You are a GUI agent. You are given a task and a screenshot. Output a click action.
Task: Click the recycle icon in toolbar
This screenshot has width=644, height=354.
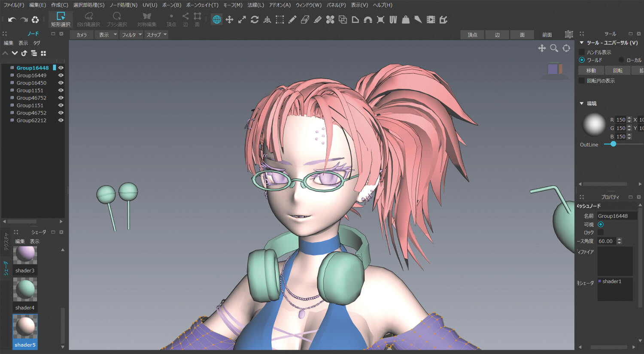point(36,20)
